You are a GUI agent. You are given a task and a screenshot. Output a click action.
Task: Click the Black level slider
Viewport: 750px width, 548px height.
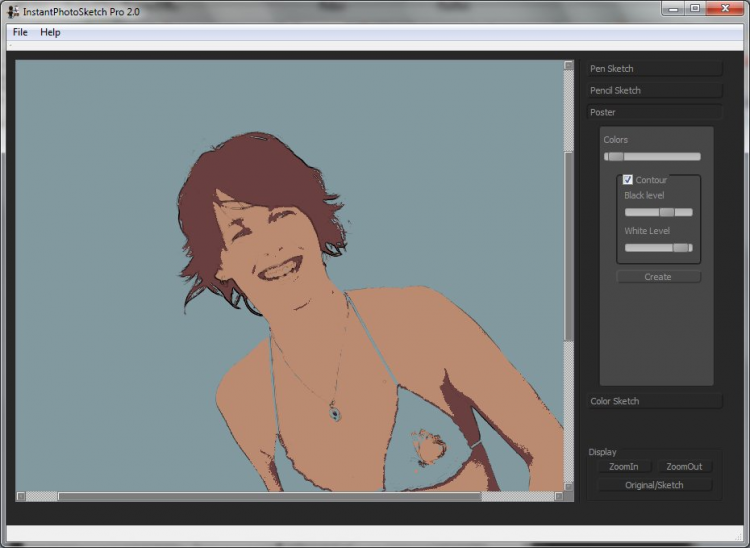(x=658, y=212)
